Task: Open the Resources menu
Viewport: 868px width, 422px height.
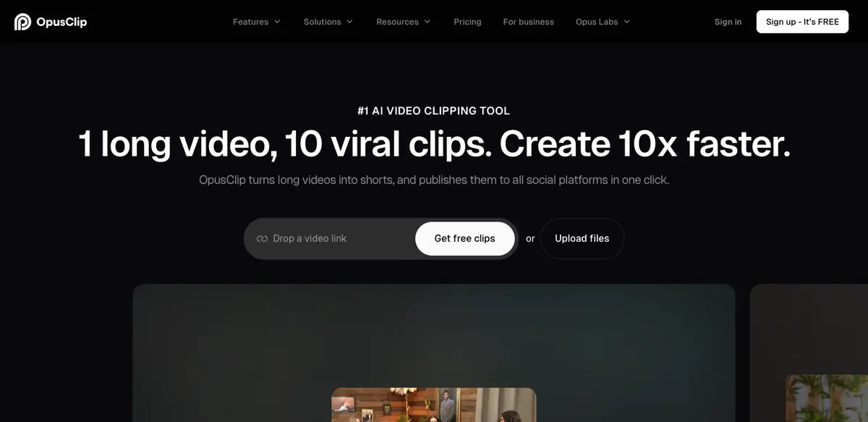Action: click(x=404, y=22)
